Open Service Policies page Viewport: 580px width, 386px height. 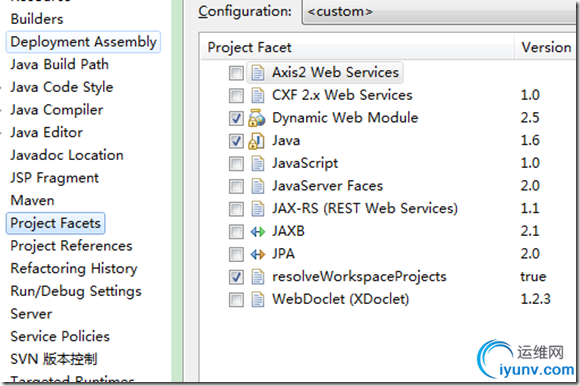click(x=60, y=337)
